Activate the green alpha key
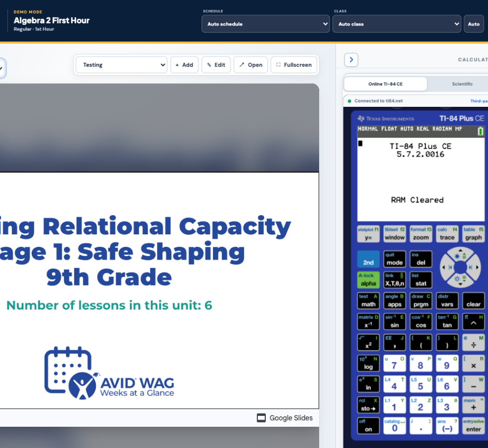The width and height of the screenshot is (488, 448). (368, 280)
